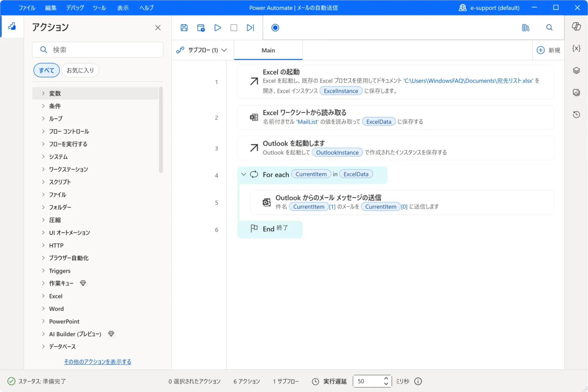Open the デバッグ menu
Viewport: 588px width, 392px height.
[75, 8]
